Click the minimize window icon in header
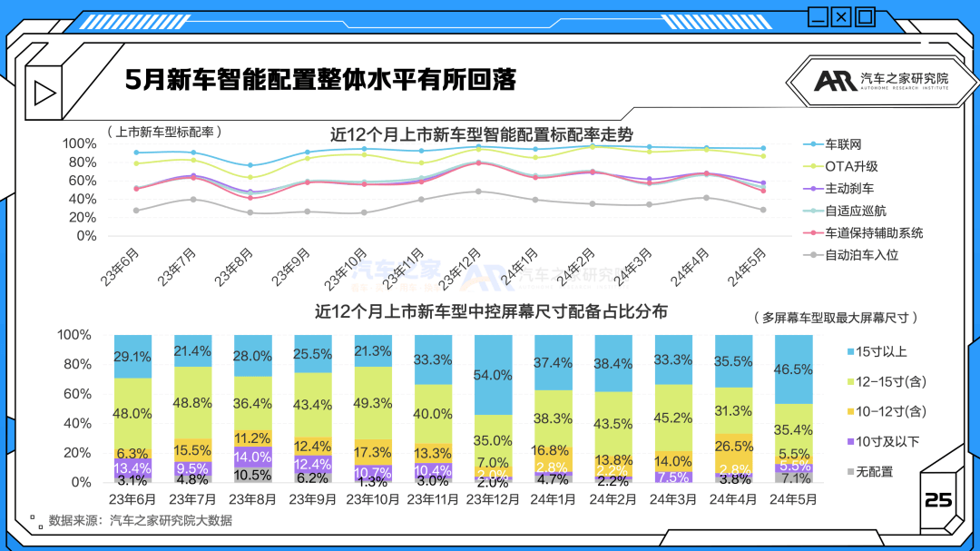Image resolution: width=980 pixels, height=551 pixels. click(818, 16)
